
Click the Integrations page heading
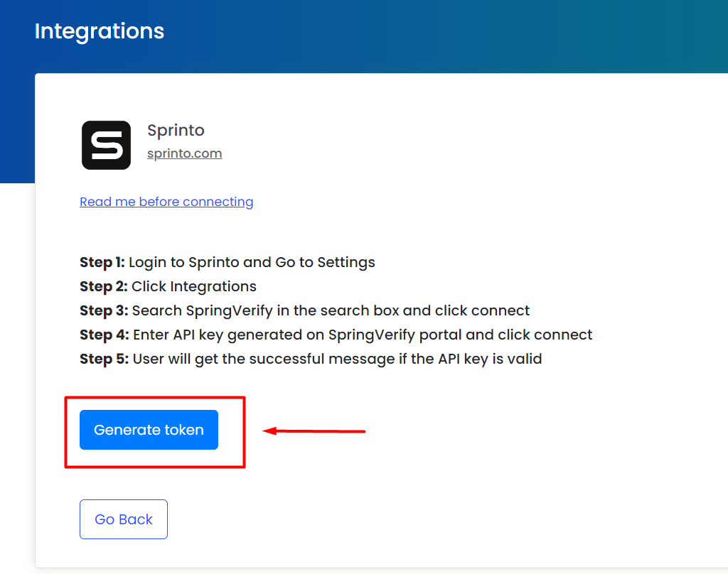coord(100,31)
